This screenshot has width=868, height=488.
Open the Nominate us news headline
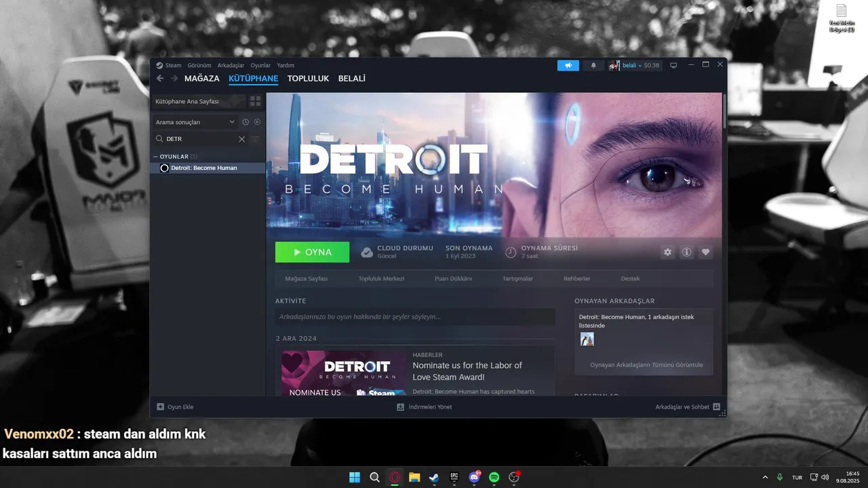[467, 371]
